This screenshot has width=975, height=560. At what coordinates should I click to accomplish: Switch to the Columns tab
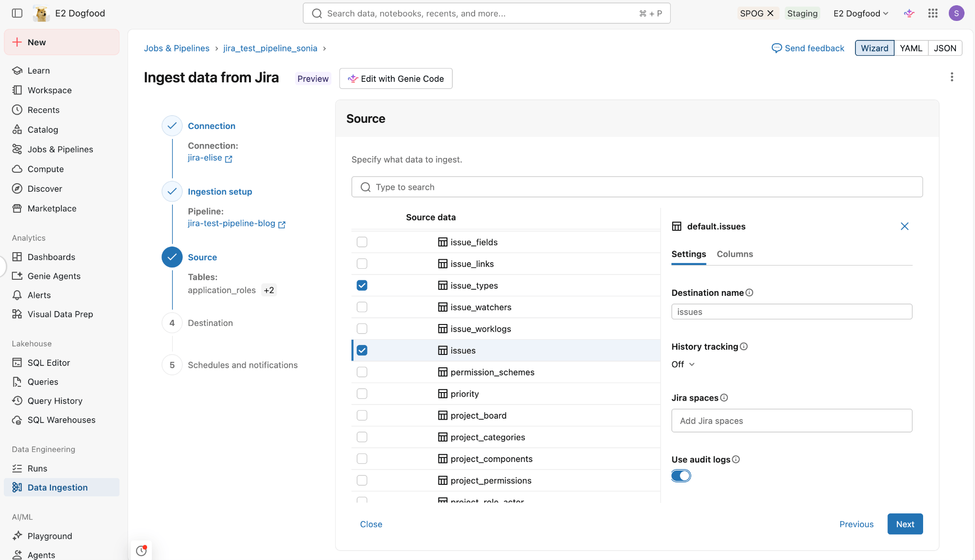(735, 254)
